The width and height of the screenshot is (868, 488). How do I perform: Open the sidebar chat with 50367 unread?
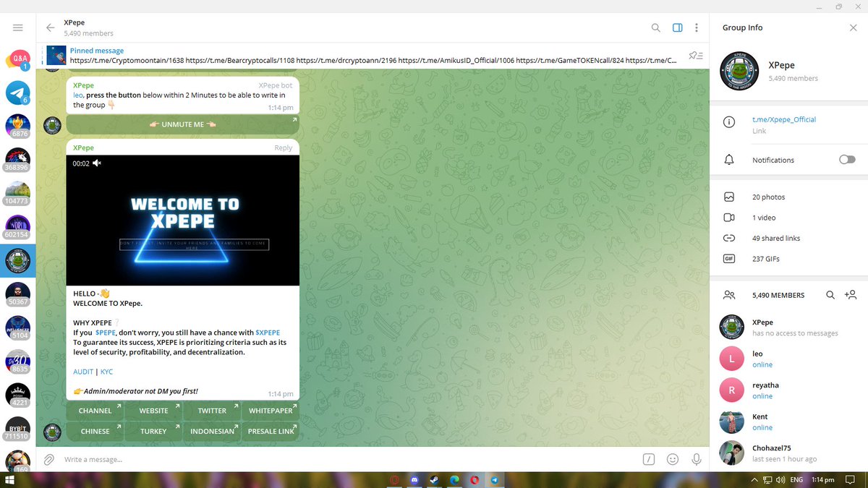click(x=17, y=294)
